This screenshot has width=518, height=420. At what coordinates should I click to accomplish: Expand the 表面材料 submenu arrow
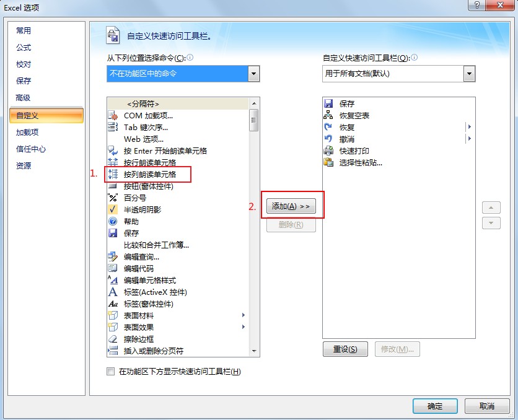[244, 315]
